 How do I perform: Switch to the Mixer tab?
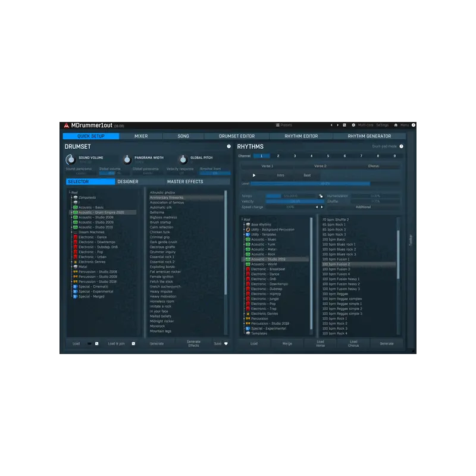141,136
